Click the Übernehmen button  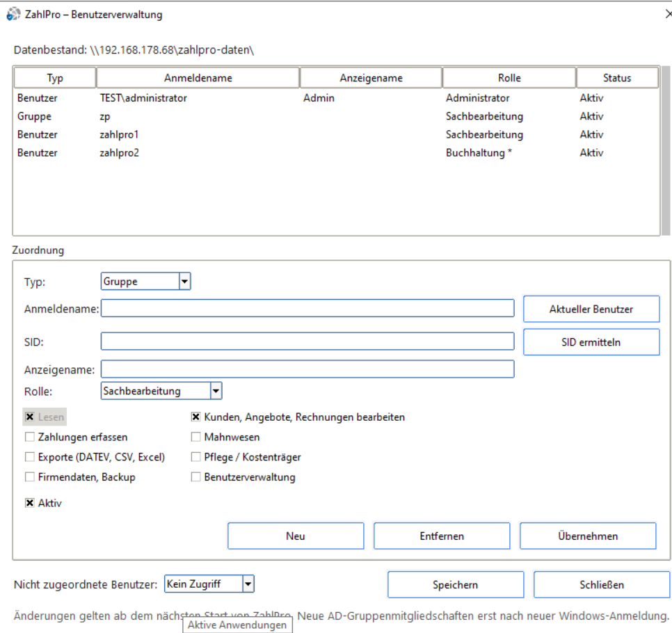coord(588,536)
